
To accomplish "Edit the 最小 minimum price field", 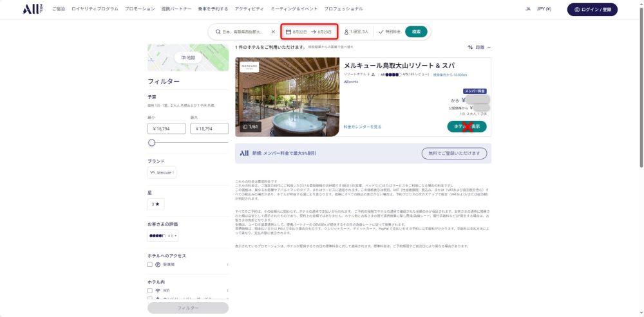I will tap(166, 129).
